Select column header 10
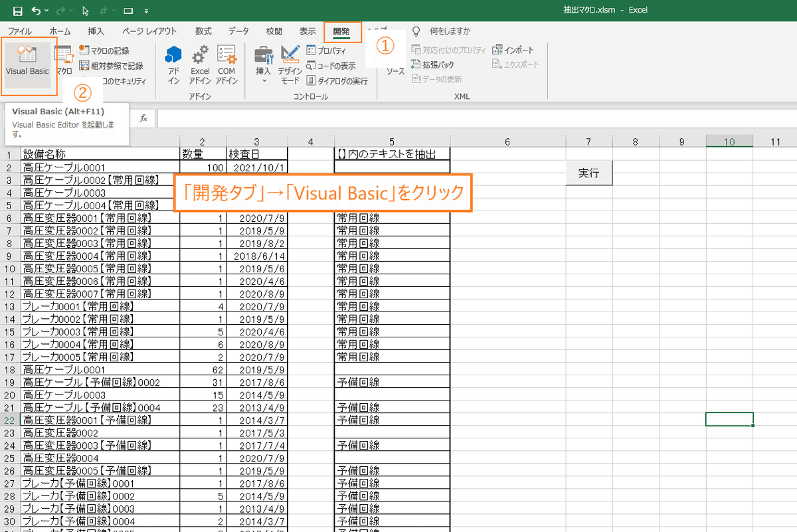This screenshot has height=532, width=797. [x=729, y=141]
